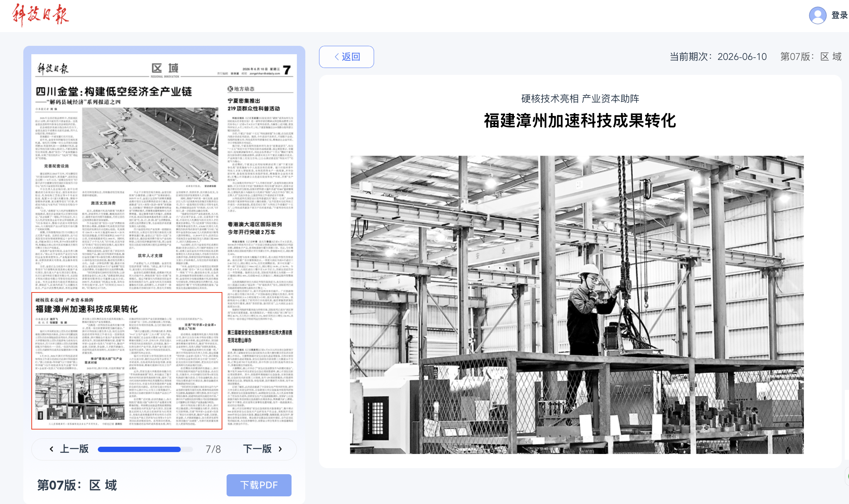Click the large factory worker photo
The width and height of the screenshot is (849, 504).
pos(577,305)
